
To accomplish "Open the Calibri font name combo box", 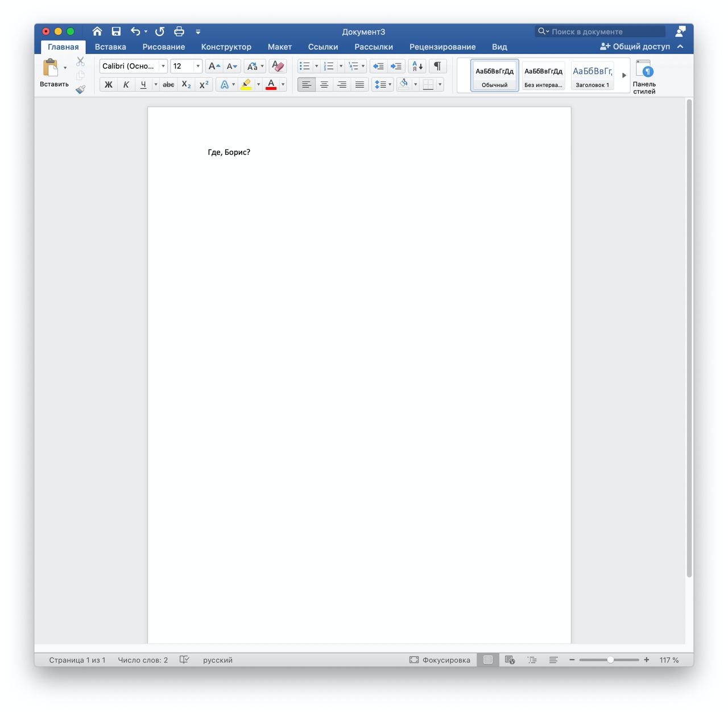I will tap(133, 66).
